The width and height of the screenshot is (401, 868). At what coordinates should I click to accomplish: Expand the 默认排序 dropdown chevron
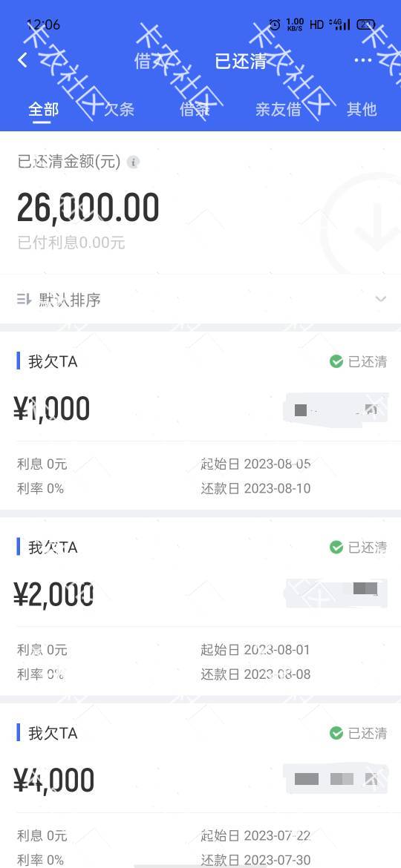[x=380, y=300]
